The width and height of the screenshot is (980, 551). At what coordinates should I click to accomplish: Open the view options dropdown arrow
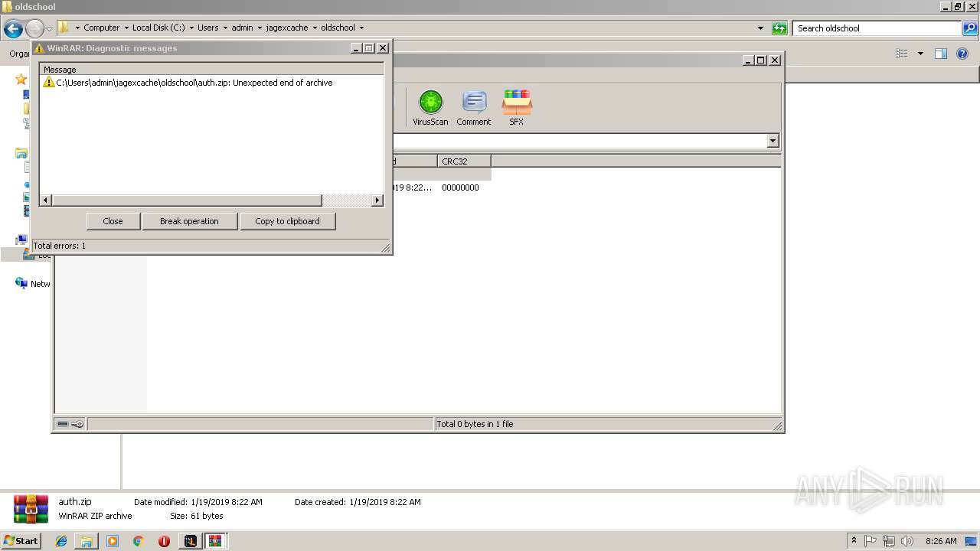tap(920, 54)
